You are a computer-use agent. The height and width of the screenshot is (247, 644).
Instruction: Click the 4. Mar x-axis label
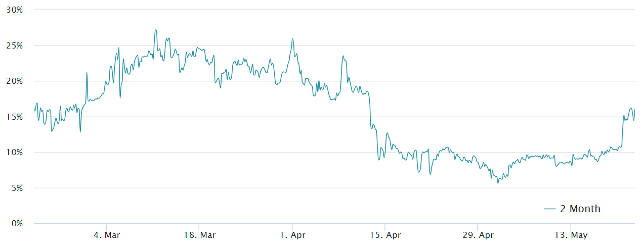(106, 235)
